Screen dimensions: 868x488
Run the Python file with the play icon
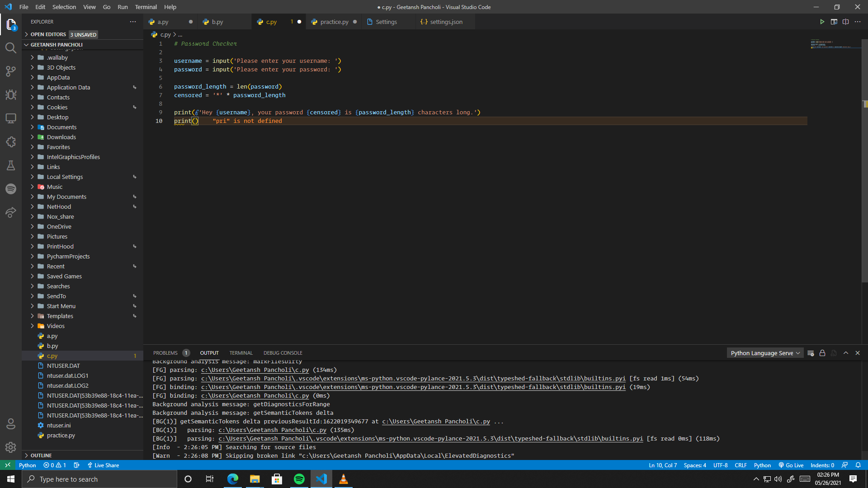(x=822, y=21)
